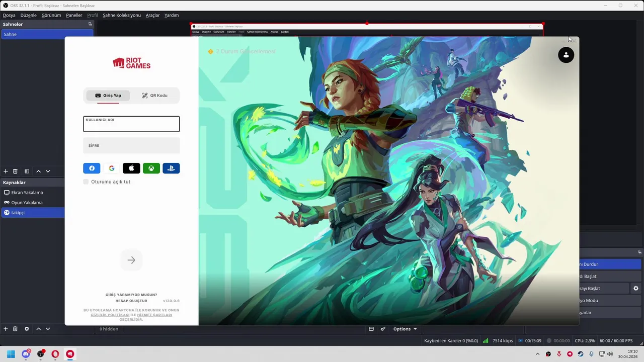Add a new scene with plus icon
Viewport: 644px width, 362px height.
pyautogui.click(x=6, y=171)
